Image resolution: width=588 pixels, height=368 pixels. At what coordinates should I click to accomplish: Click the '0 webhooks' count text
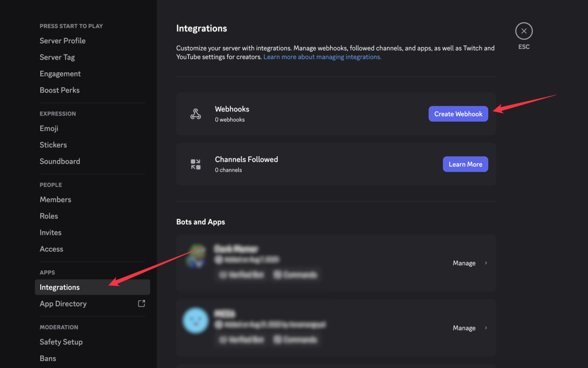230,119
